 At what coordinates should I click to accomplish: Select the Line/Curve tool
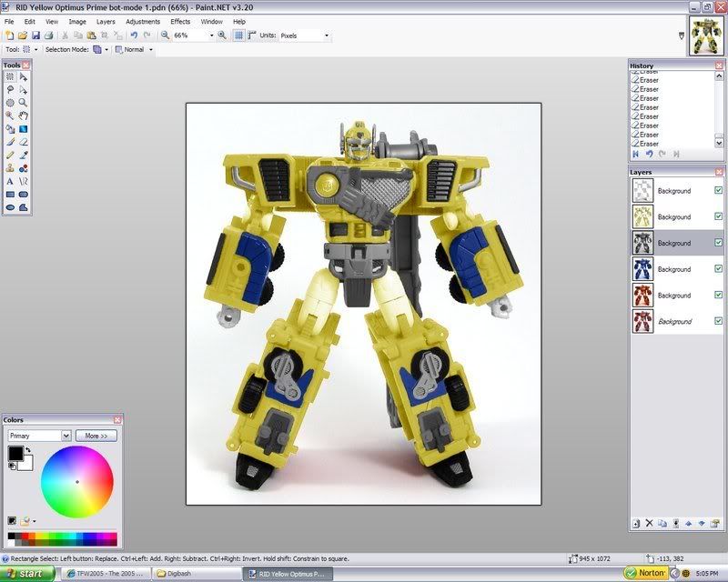[24, 182]
